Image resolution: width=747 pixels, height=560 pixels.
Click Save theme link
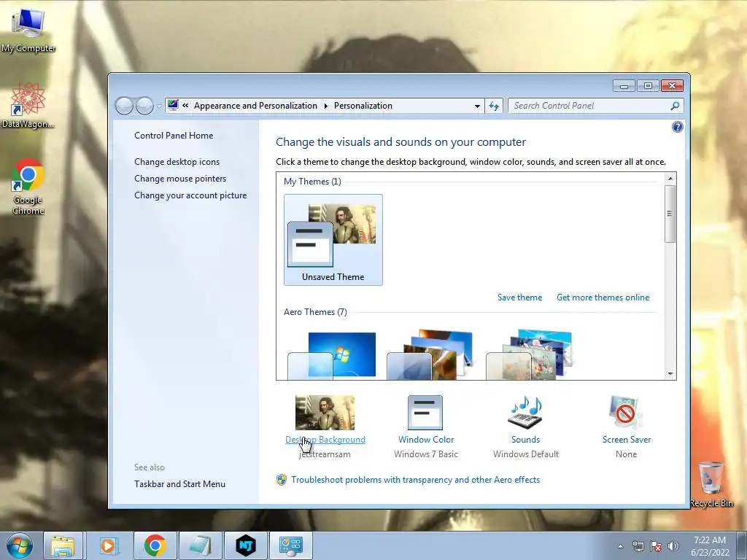[519, 297]
